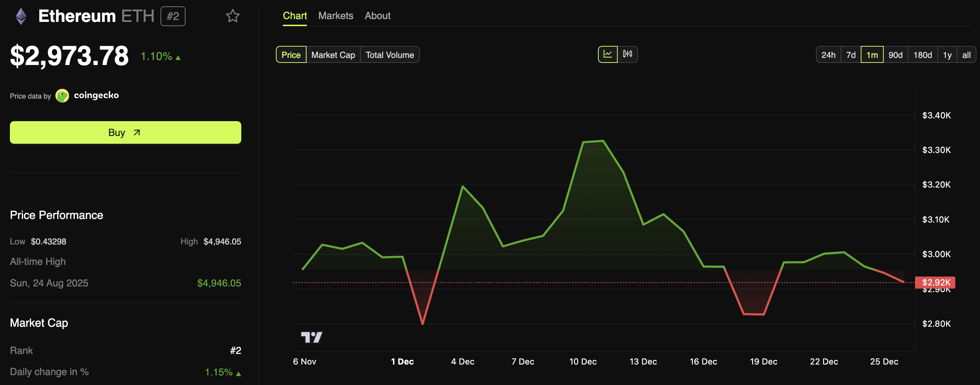
Task: Switch to candlestick chart view icon
Action: point(627,54)
